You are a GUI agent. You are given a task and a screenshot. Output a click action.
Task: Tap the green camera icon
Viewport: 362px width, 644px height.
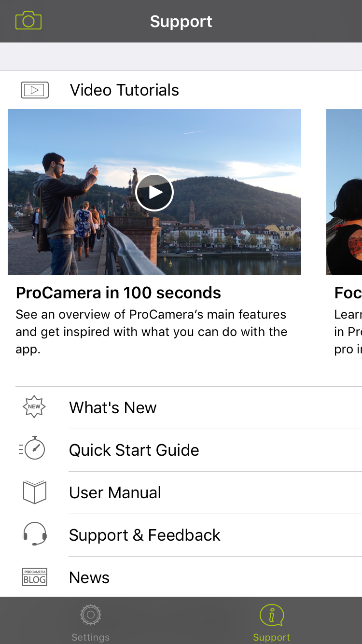(28, 21)
